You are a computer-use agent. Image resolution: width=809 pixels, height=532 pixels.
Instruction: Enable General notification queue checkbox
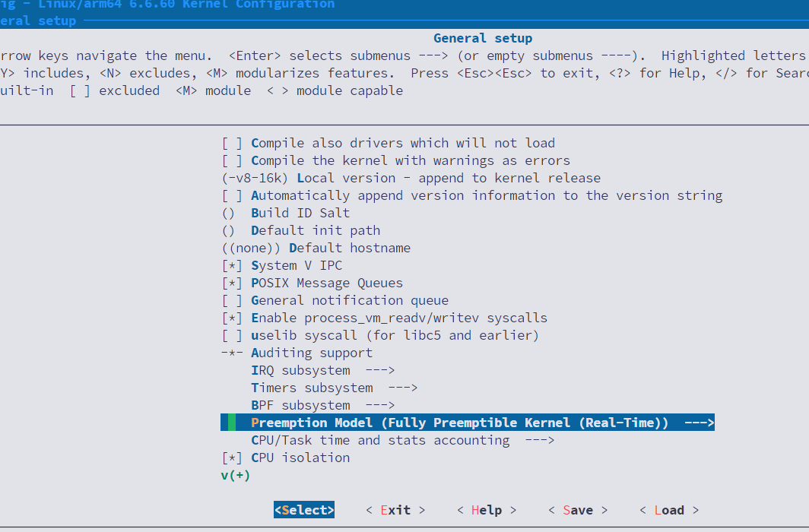point(232,300)
